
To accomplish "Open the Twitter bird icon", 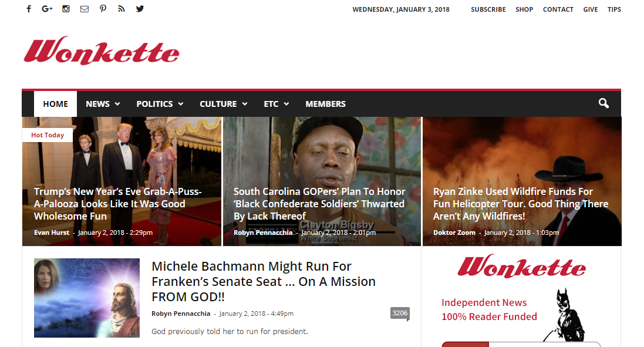I will pyautogui.click(x=140, y=9).
